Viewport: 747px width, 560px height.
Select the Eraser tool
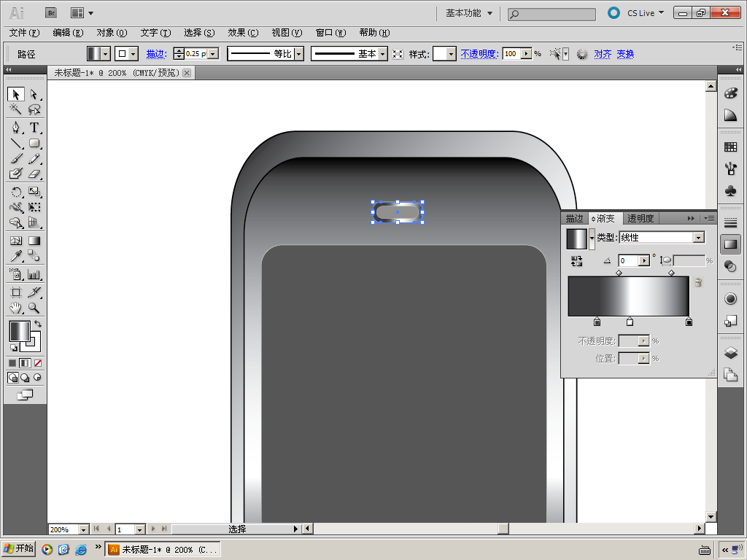point(34,174)
